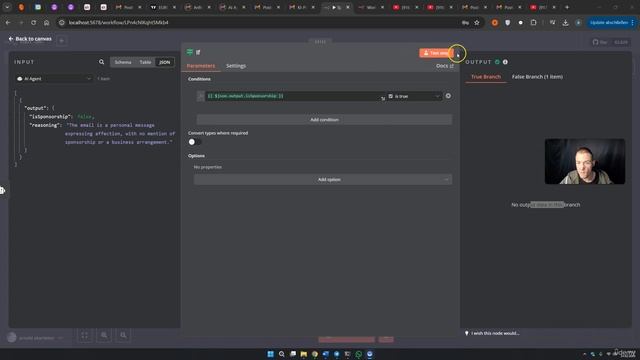Screen dimensions: 640x360
Task: Open WhatsApp from the taskbar
Action: pos(358,354)
